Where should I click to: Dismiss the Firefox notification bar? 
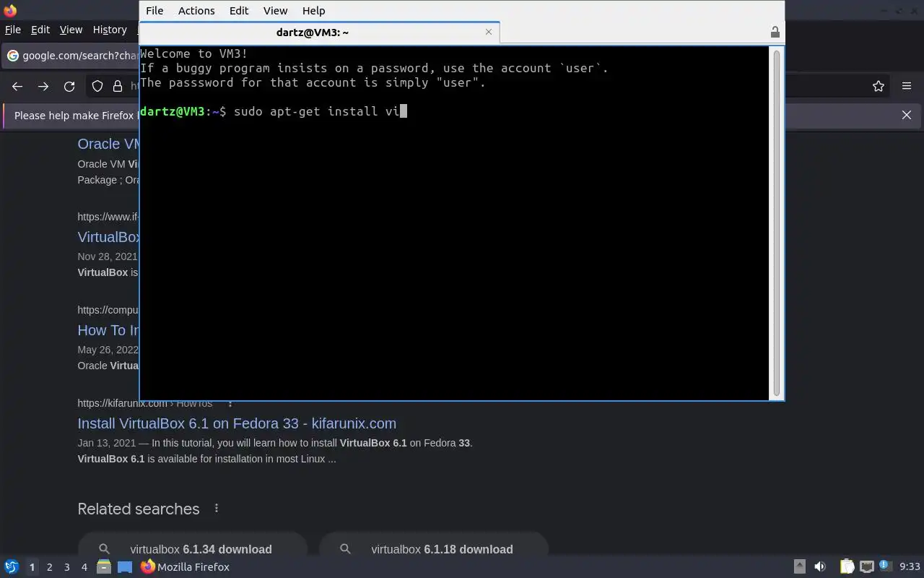(x=907, y=115)
